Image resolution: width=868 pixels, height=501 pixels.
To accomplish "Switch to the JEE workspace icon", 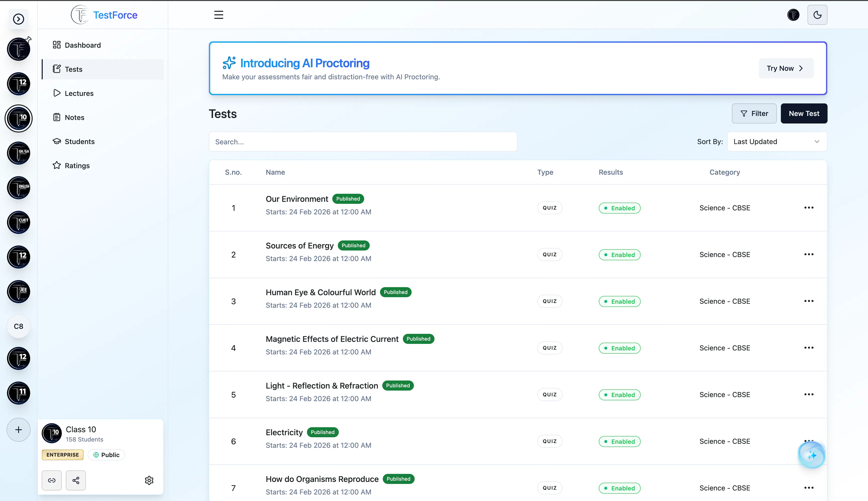I will (x=19, y=291).
